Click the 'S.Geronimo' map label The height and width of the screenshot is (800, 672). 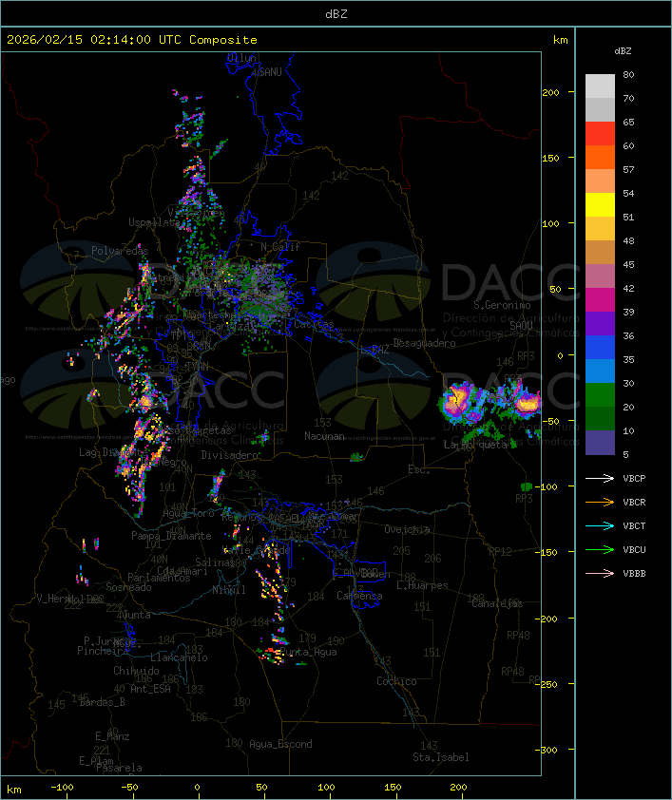[x=502, y=305]
